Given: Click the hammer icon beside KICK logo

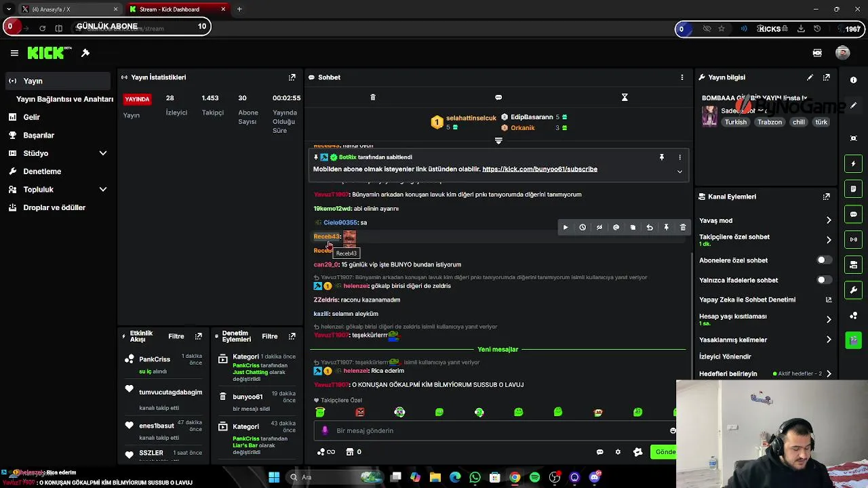Looking at the screenshot, I should (85, 53).
